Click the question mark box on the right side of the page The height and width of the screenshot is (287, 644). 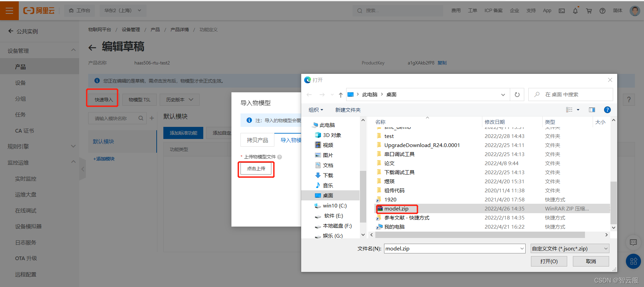pos(629,100)
